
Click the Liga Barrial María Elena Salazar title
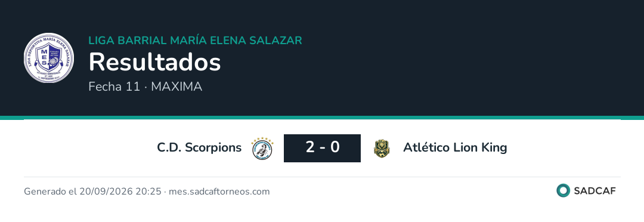[x=196, y=41]
